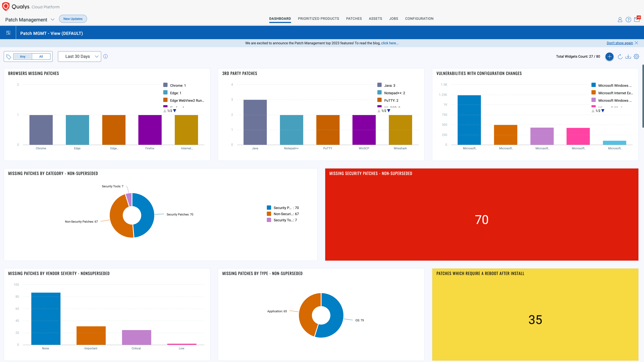The height and width of the screenshot is (362, 644).
Task: Switch to the Prioritized Products tab
Action: [x=318, y=19]
